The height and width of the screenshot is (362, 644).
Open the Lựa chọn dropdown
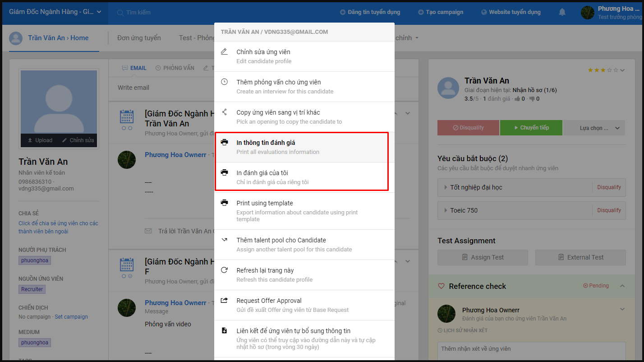(x=594, y=128)
